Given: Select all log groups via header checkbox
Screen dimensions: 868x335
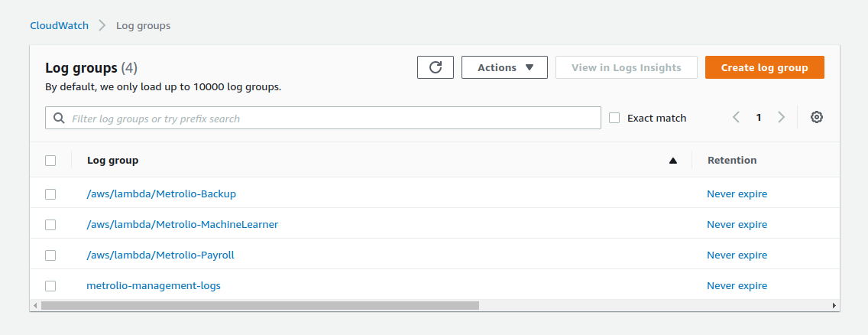Looking at the screenshot, I should click(50, 161).
